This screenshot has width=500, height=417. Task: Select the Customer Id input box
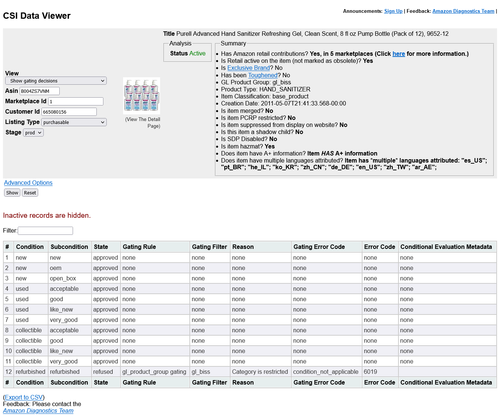click(x=69, y=112)
